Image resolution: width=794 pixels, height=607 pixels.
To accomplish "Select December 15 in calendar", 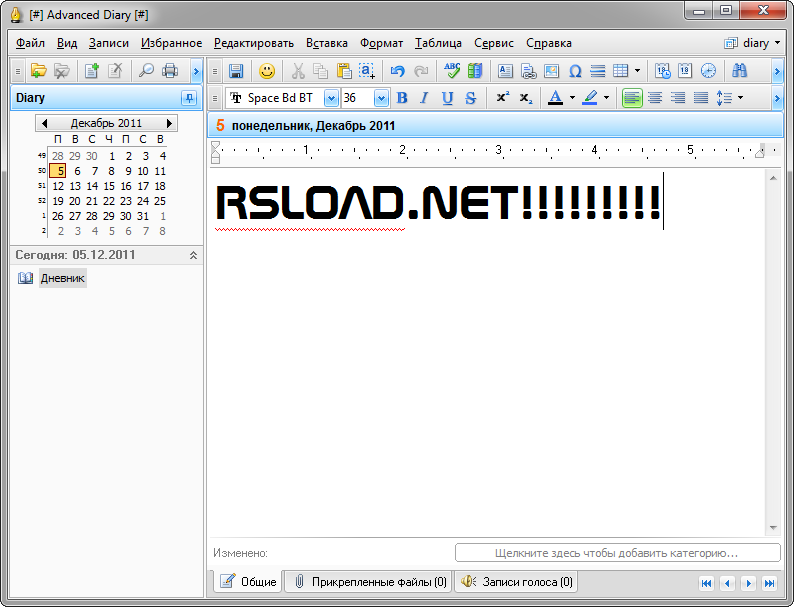I will [x=109, y=186].
